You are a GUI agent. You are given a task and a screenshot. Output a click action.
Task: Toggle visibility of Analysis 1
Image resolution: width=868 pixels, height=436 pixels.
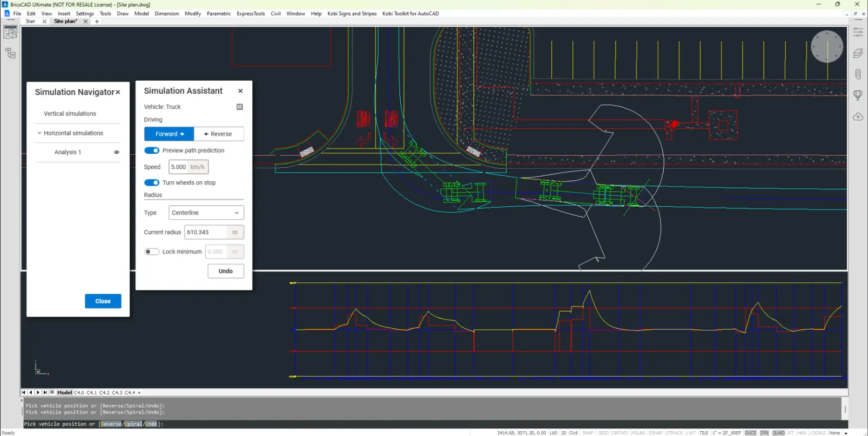[x=116, y=152]
